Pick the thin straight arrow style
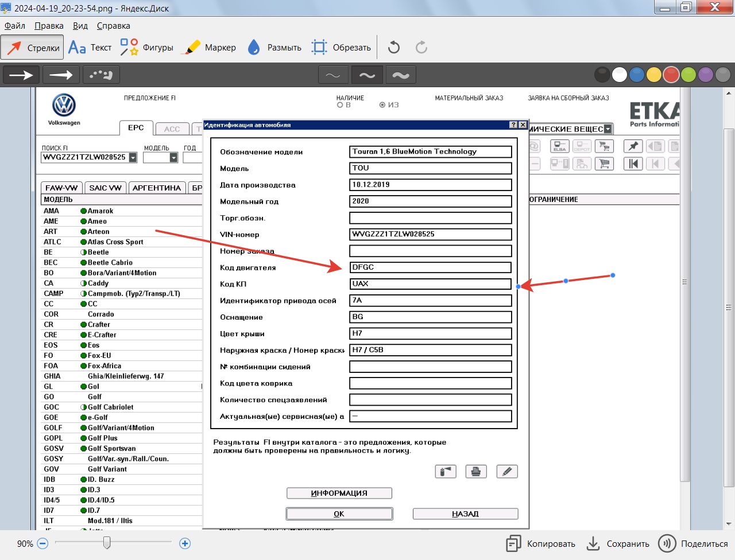This screenshot has height=560, width=735. pyautogui.click(x=61, y=75)
